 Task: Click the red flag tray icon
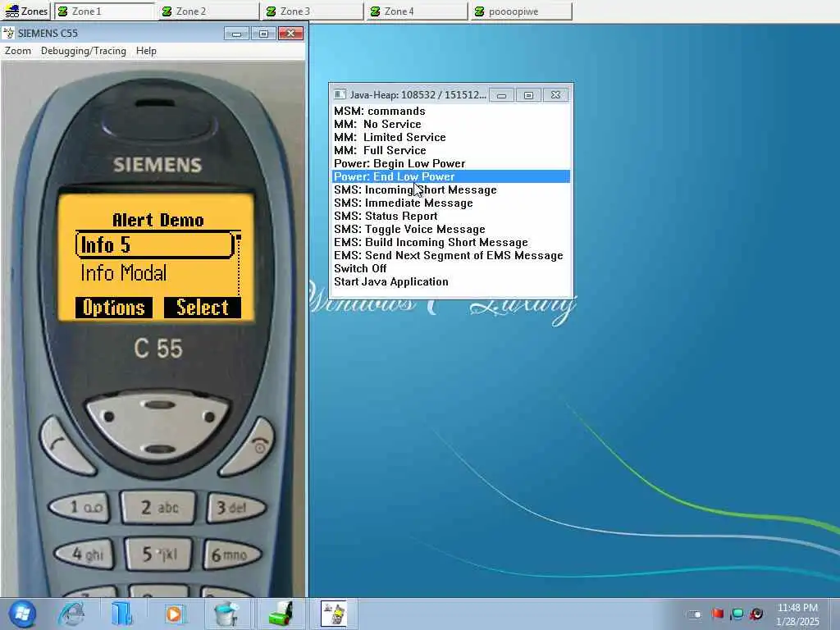(x=718, y=614)
